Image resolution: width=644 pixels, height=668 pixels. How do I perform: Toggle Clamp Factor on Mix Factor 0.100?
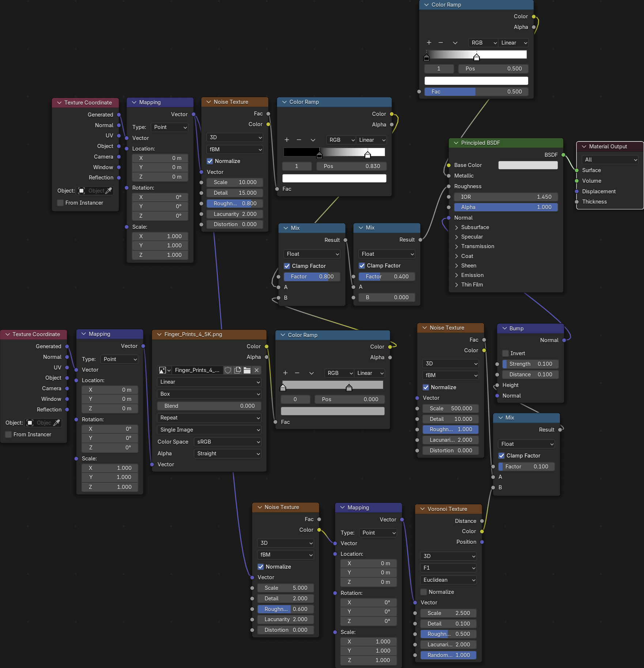(x=501, y=456)
